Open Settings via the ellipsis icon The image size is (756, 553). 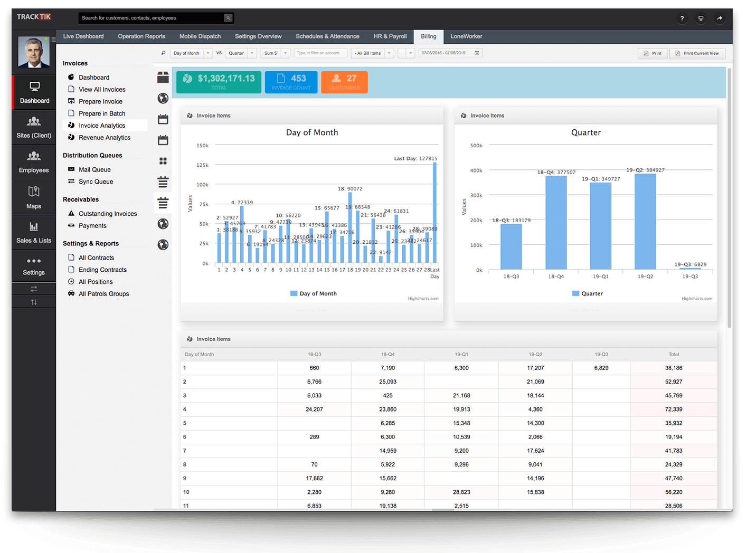coord(33,266)
